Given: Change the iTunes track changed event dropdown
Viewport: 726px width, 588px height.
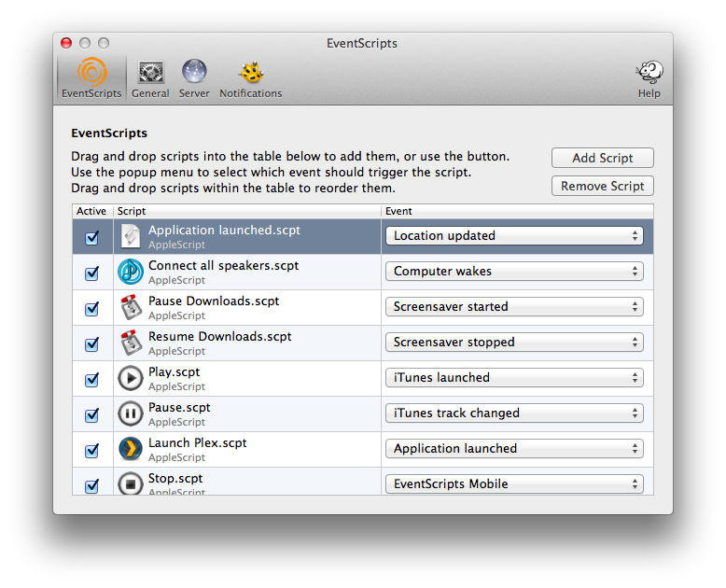Looking at the screenshot, I should tap(513, 413).
